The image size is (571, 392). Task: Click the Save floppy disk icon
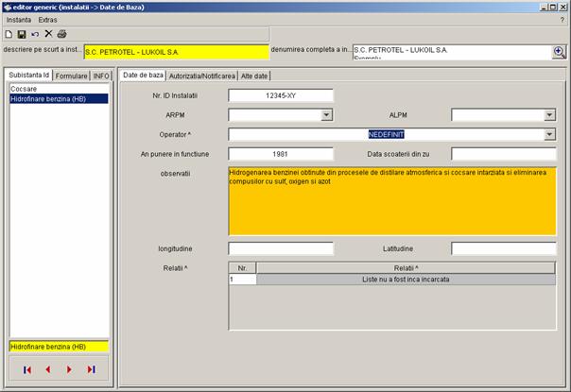point(22,33)
